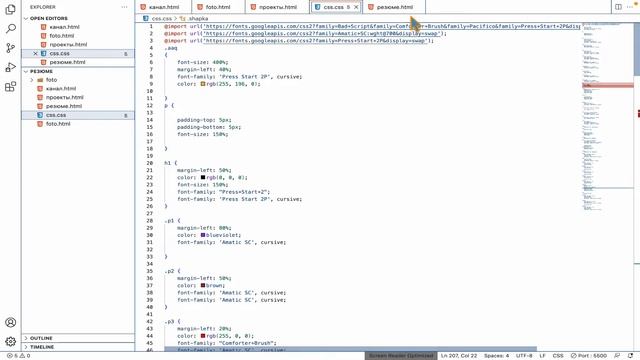Screen dimensions: 640x360
Task: Collapse the РЕЗЮМЕ folder section
Action: (41, 71)
